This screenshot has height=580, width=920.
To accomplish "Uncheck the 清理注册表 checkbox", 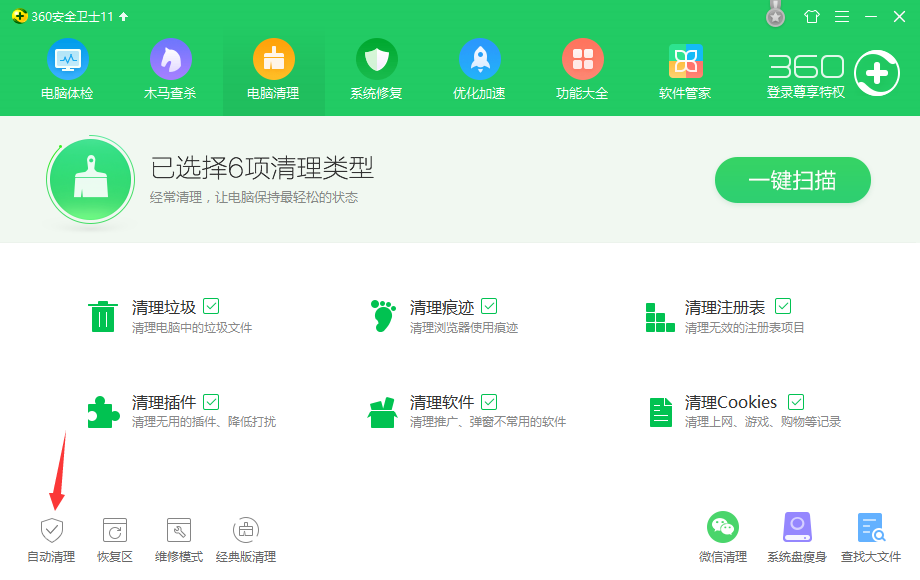I will [x=783, y=306].
